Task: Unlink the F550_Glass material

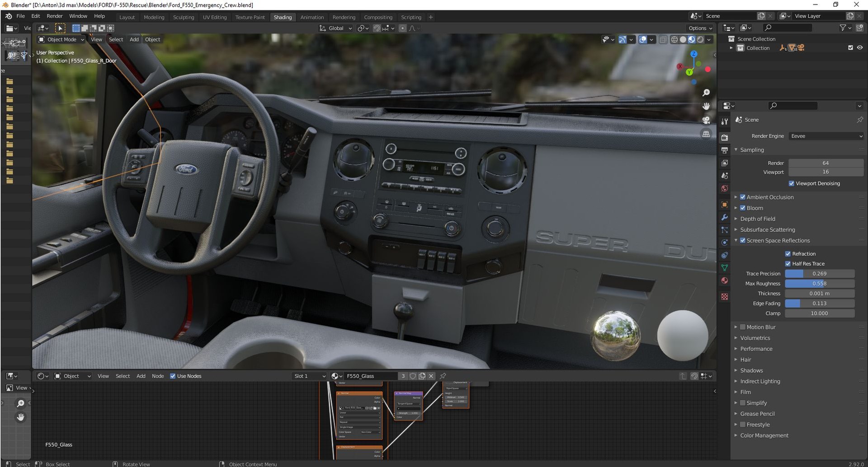Action: click(x=431, y=376)
